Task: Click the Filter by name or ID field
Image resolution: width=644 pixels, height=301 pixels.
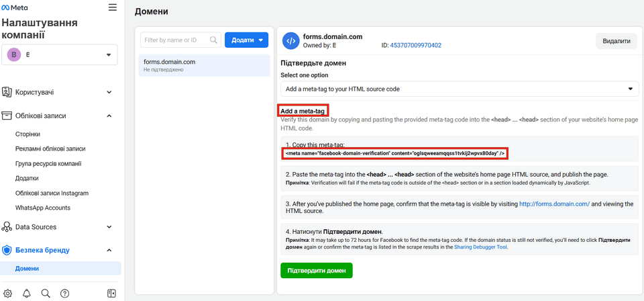Action: click(x=176, y=40)
